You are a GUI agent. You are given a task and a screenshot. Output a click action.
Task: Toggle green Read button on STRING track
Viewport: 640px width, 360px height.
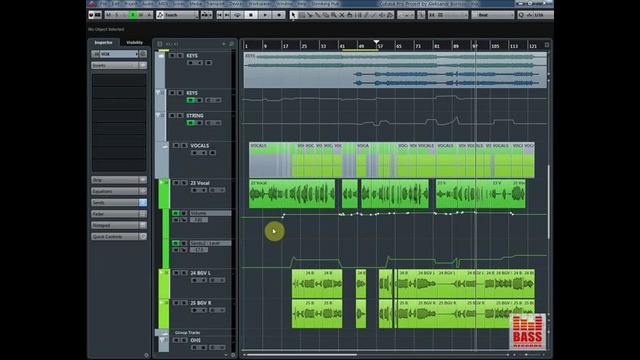point(190,122)
